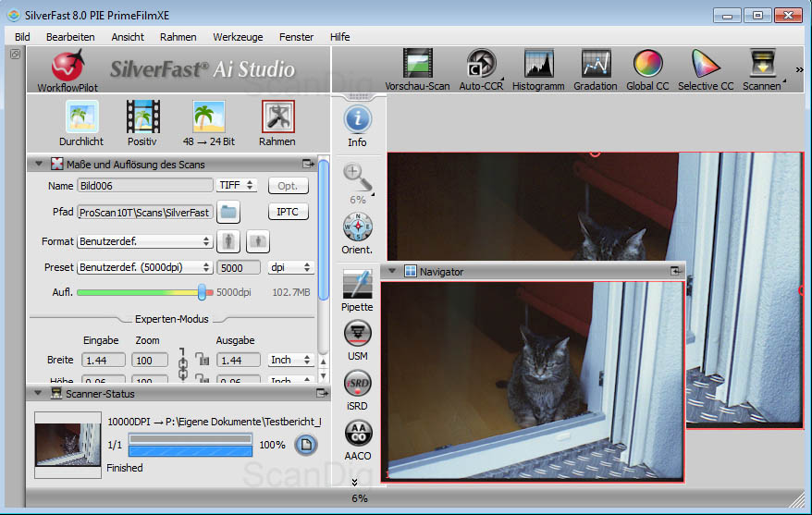Select the zoom magnifier tool
This screenshot has width=812, height=515.
click(357, 178)
